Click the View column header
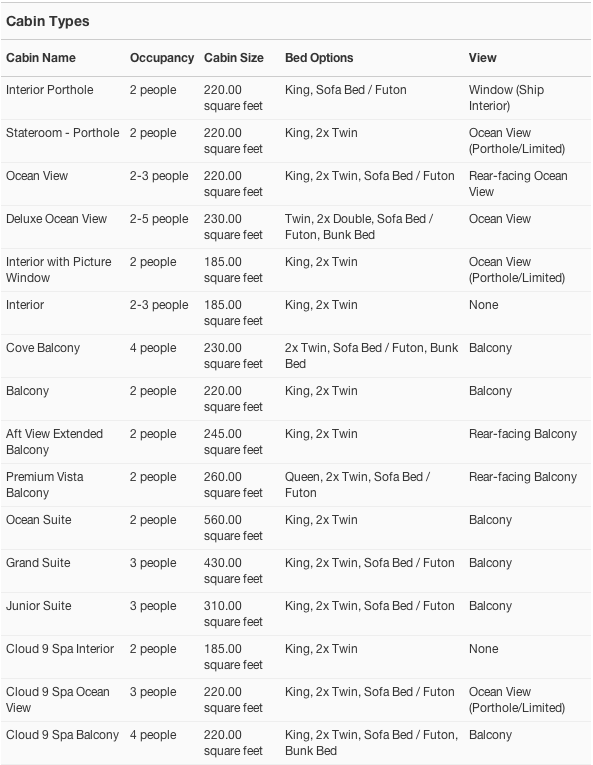Viewport: 593px width, 765px height. [x=483, y=58]
